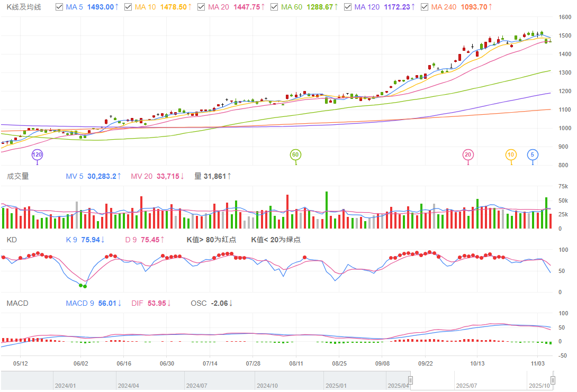Screen dimensions: 577x392
Task: Click the yellow MA 10 circle marker
Action: click(511, 155)
